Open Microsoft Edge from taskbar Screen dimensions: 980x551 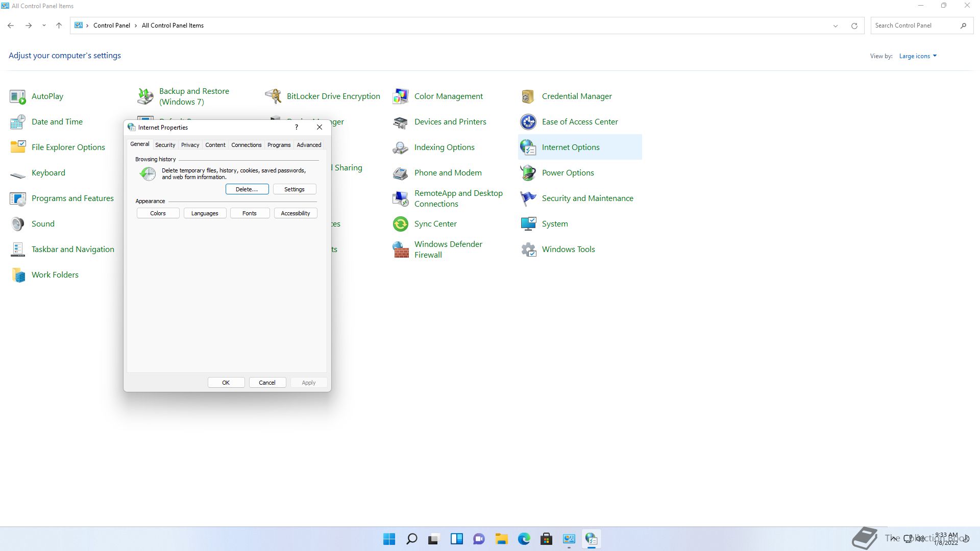tap(524, 539)
